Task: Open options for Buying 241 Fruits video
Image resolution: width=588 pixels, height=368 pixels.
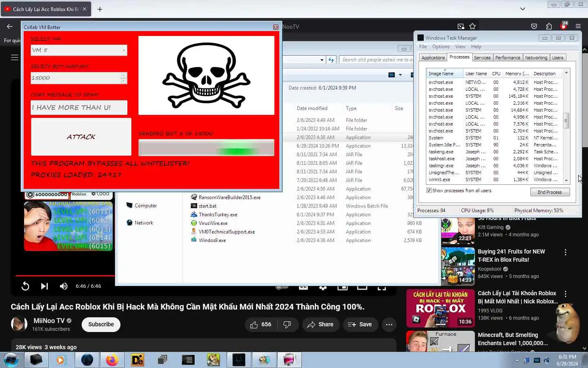Action: pyautogui.click(x=566, y=252)
